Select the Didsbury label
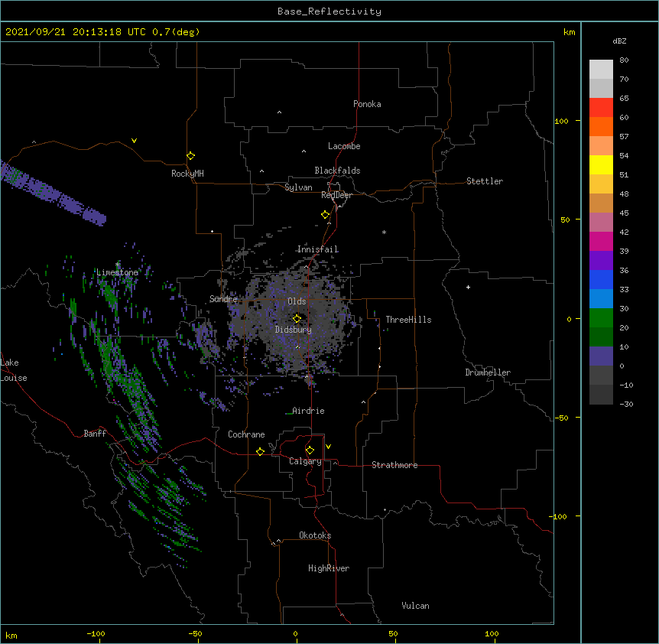The height and width of the screenshot is (644, 659). pos(294,330)
